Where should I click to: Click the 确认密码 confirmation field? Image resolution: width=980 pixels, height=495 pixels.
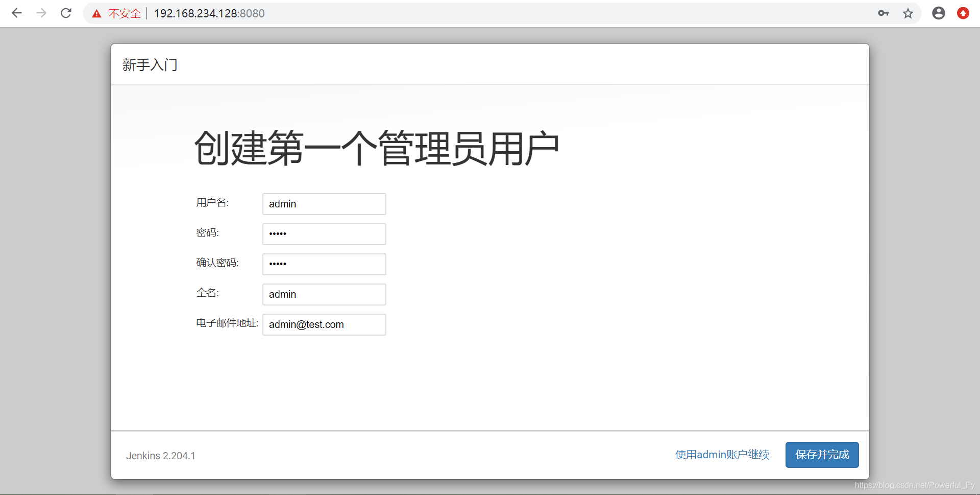pos(324,264)
